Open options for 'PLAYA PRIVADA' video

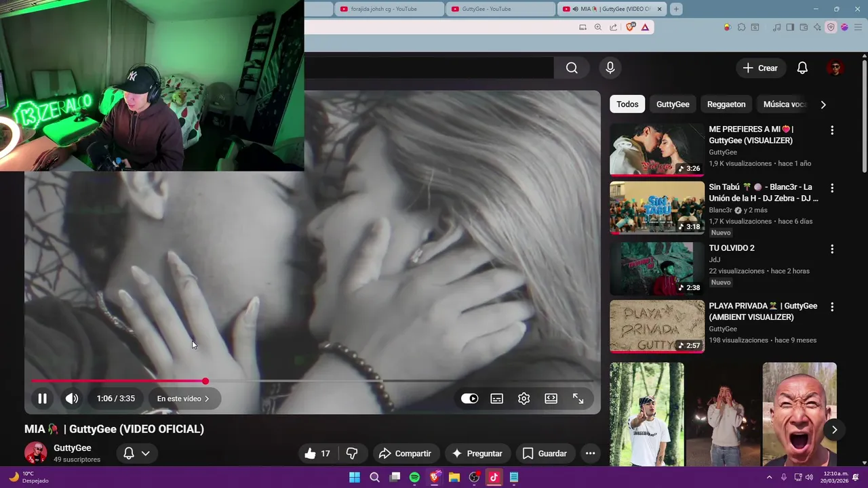(832, 307)
